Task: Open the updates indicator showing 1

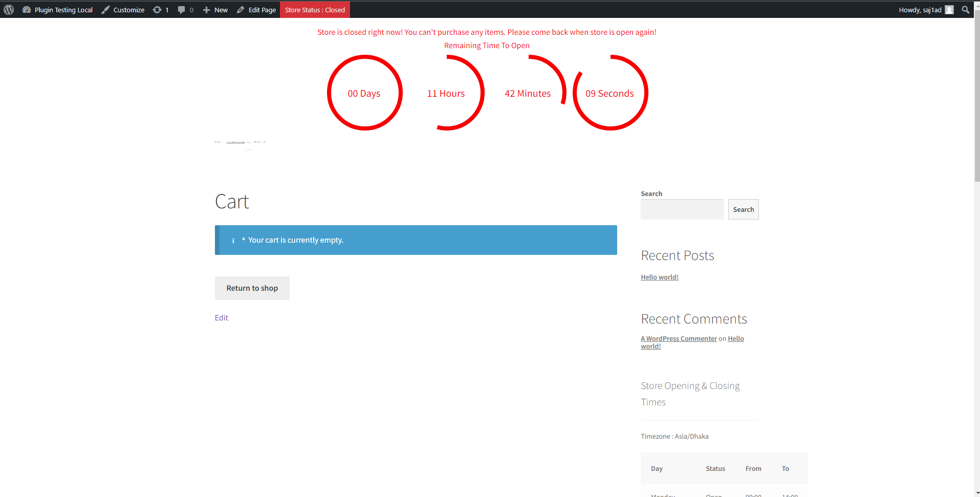Action: [161, 10]
